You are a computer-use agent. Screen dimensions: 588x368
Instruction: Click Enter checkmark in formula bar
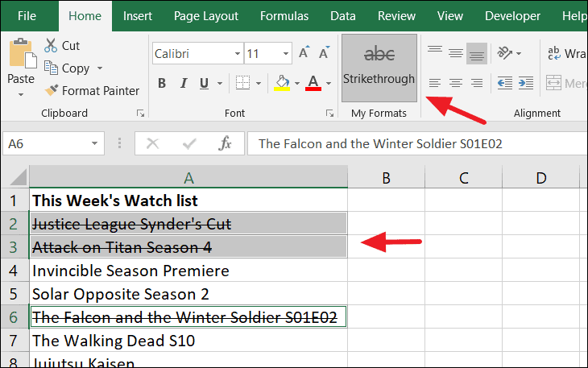[189, 143]
